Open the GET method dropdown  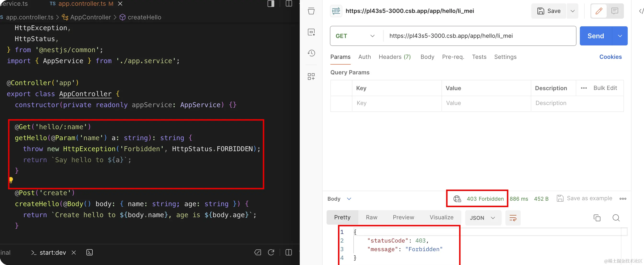tap(355, 36)
